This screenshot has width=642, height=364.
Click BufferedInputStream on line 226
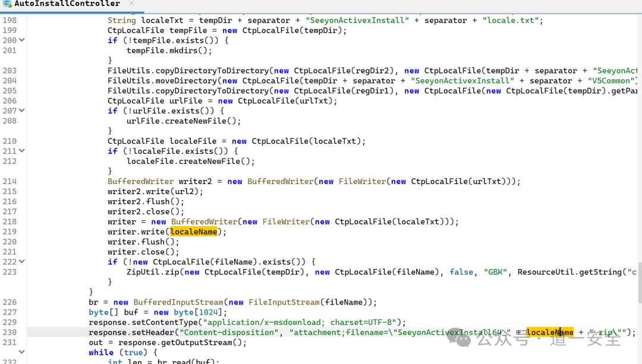tap(178, 302)
